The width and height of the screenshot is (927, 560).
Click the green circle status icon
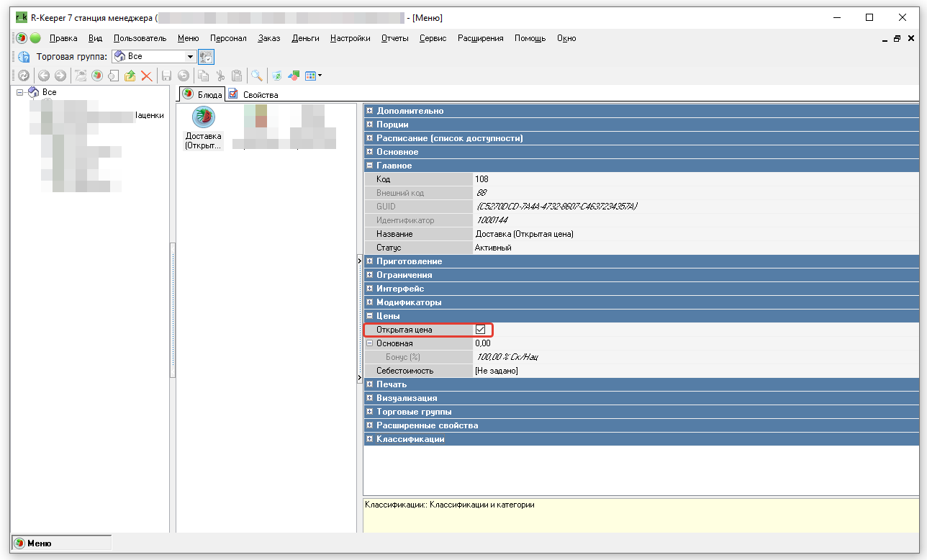35,38
